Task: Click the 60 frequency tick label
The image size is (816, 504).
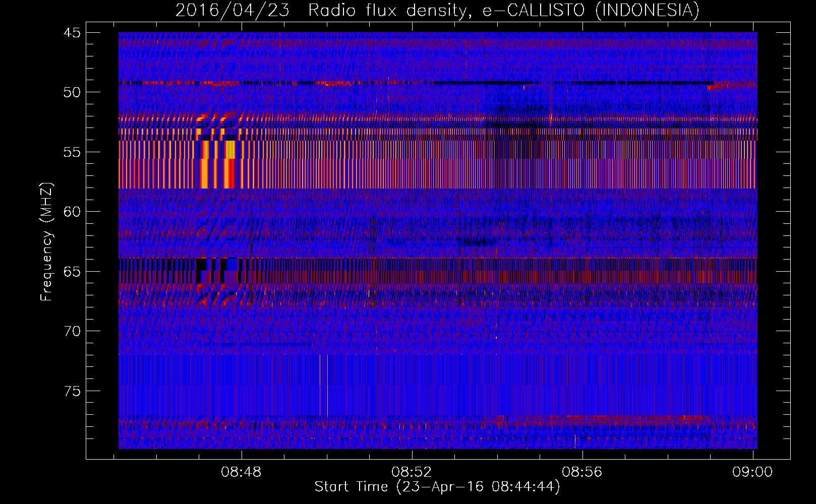Action: pos(72,212)
